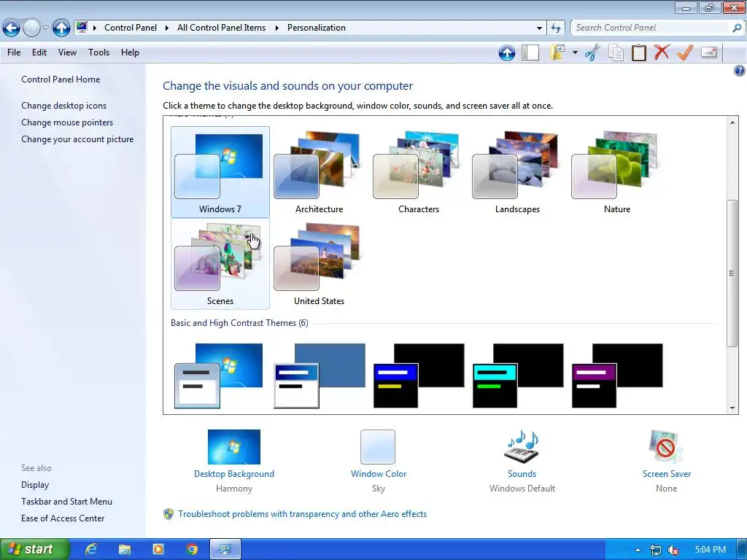
Task: Click Change your account picture link
Action: pyautogui.click(x=77, y=139)
